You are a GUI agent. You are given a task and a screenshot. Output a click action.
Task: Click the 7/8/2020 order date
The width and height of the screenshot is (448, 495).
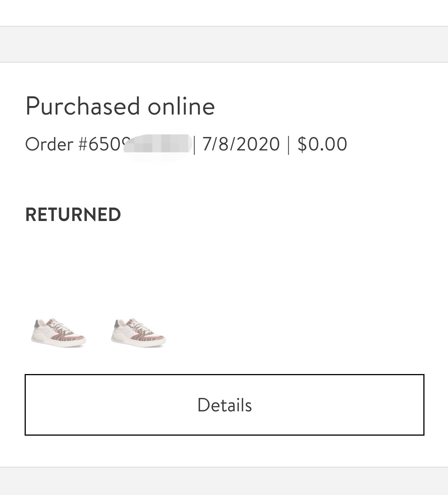[x=241, y=144]
